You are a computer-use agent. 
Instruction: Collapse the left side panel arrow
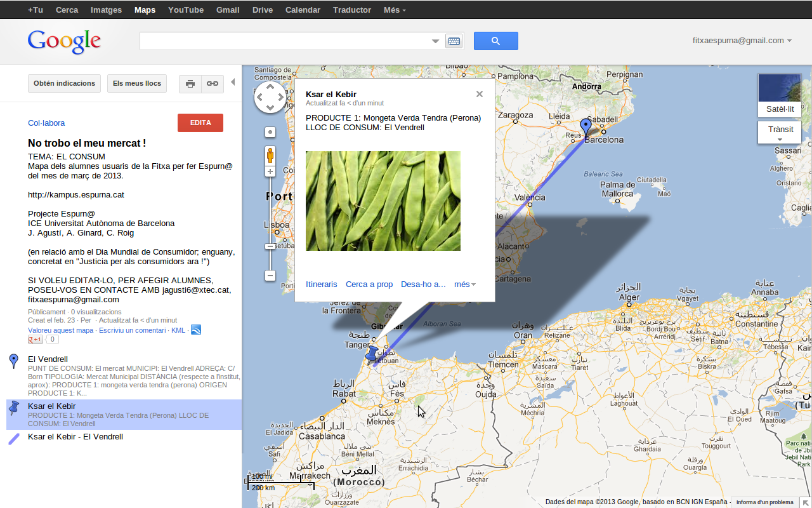point(233,83)
